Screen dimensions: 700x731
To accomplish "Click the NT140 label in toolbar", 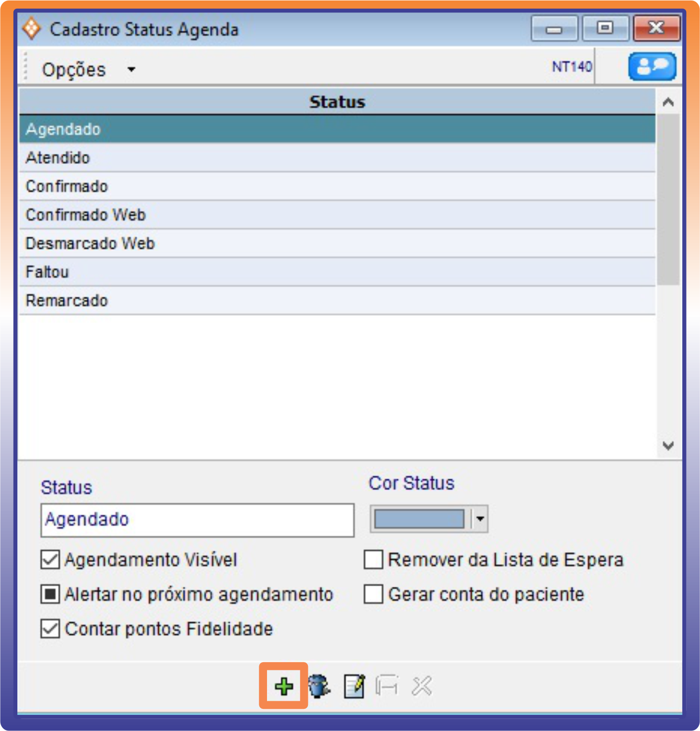I will (x=572, y=66).
